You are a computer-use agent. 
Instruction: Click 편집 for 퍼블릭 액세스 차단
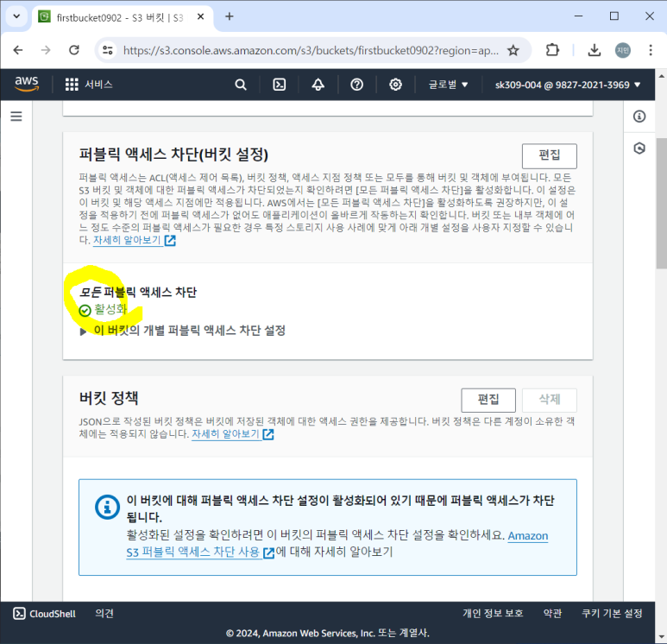click(549, 155)
